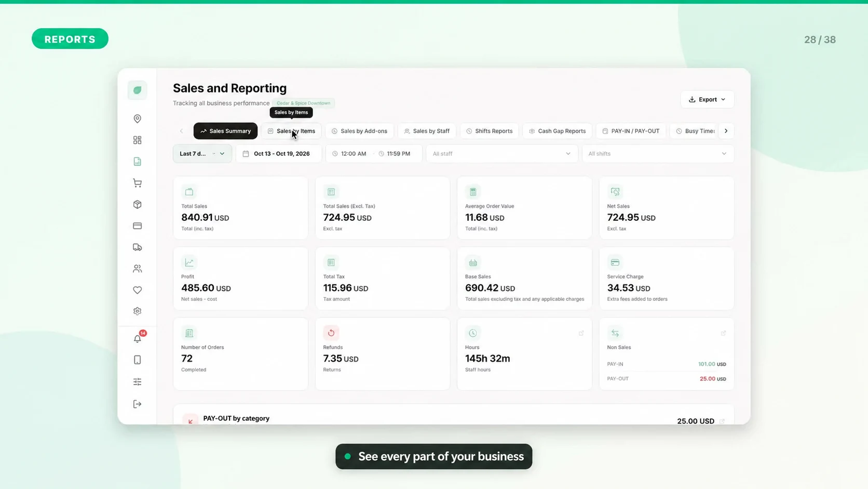Screen dimensions: 868x489
Task: Open the shopping cart sidebar icon
Action: pyautogui.click(x=137, y=183)
